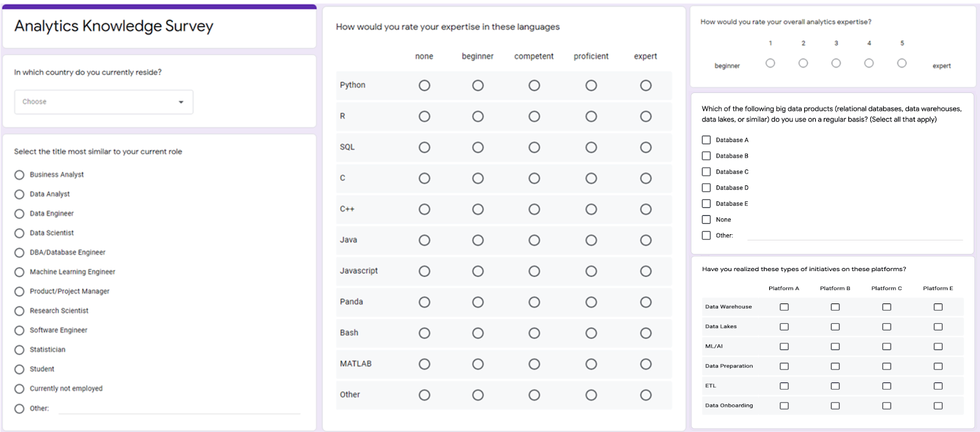Rate Python expertise as expert

coord(646,86)
